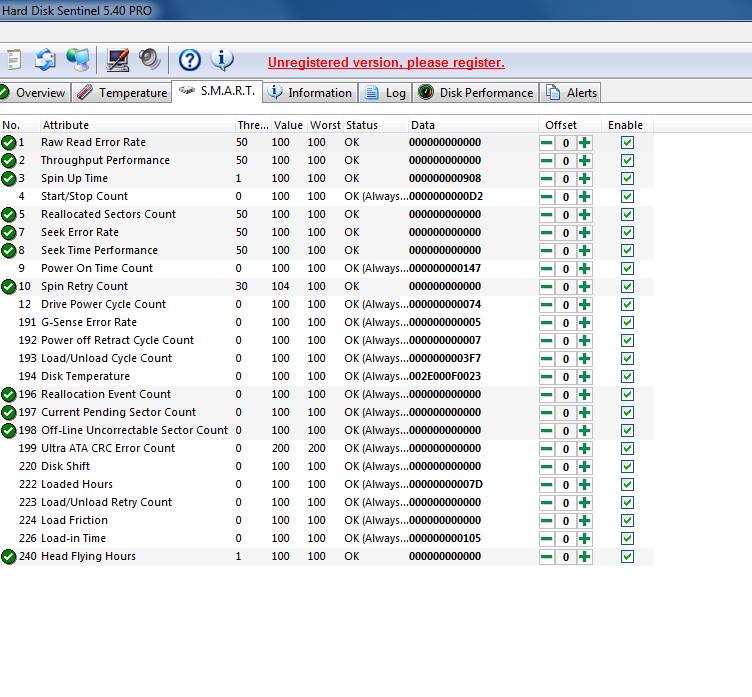Image resolution: width=752 pixels, height=697 pixels.
Task: Toggle Enable checkbox for Reallocated Sectors Count
Action: (x=627, y=215)
